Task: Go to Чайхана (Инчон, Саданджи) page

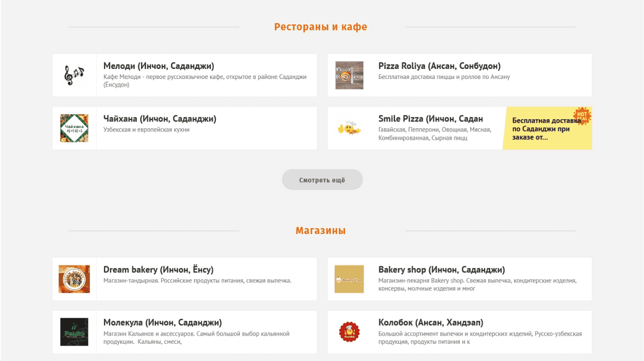Action: click(160, 119)
